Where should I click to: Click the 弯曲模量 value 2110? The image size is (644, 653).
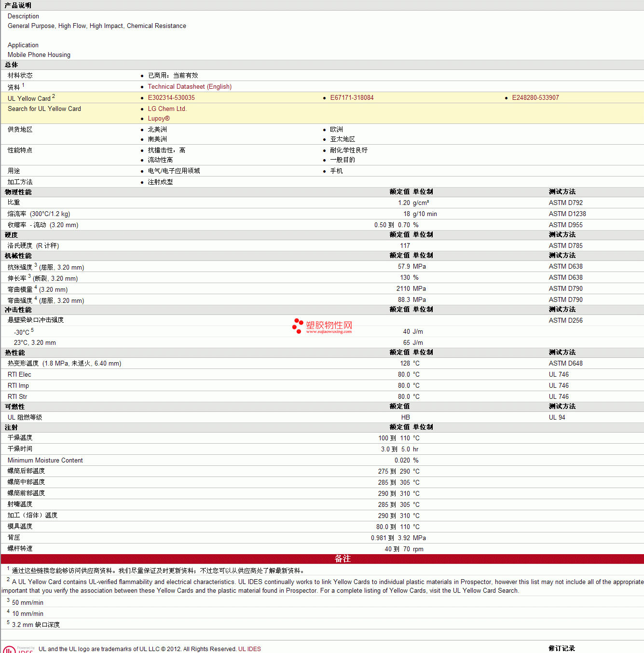403,289
